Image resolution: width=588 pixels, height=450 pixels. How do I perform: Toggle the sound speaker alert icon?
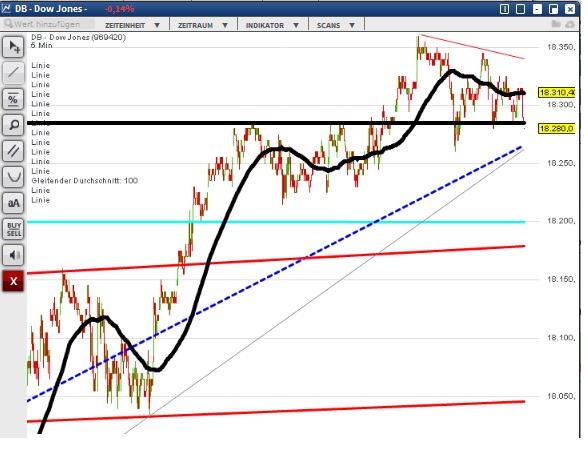coord(14,255)
